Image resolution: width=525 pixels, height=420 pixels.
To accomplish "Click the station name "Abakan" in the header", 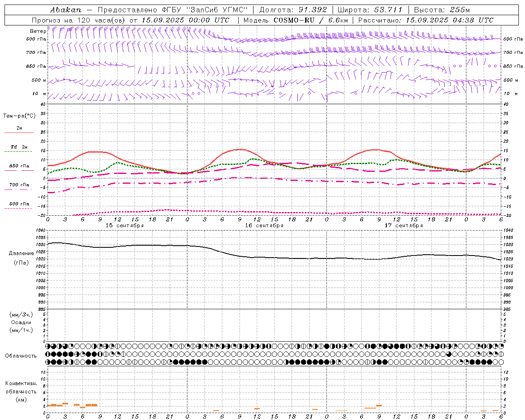I will tap(66, 10).
